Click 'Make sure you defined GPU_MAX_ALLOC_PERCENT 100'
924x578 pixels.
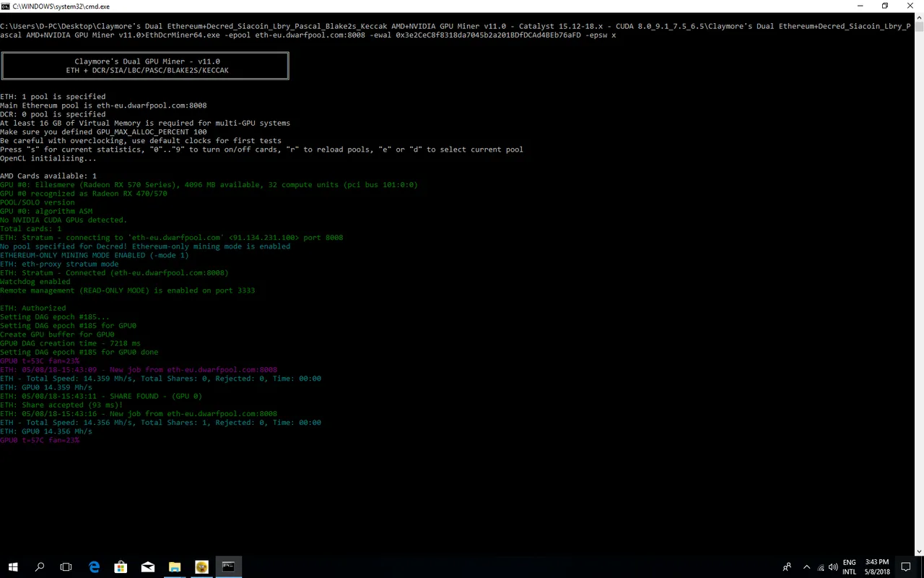[x=103, y=132]
